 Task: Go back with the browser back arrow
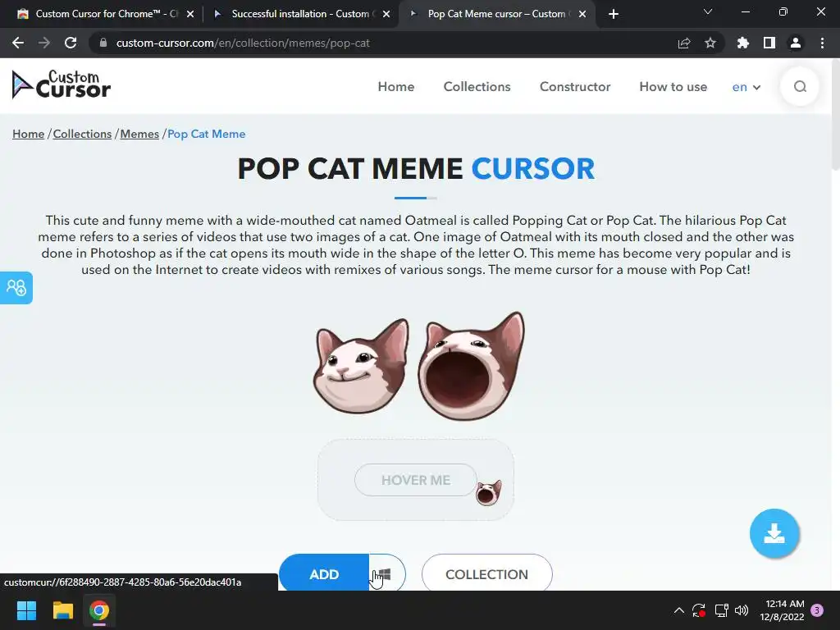tap(18, 43)
